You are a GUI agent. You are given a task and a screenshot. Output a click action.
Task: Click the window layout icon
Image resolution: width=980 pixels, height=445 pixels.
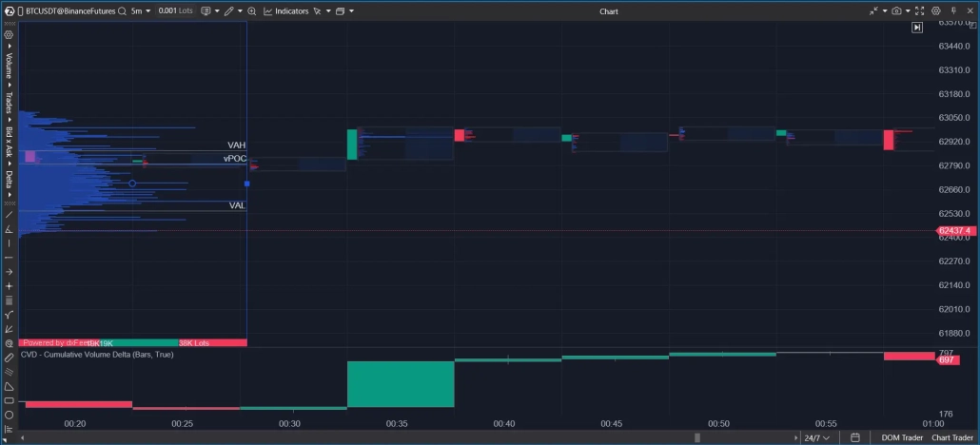(x=340, y=11)
